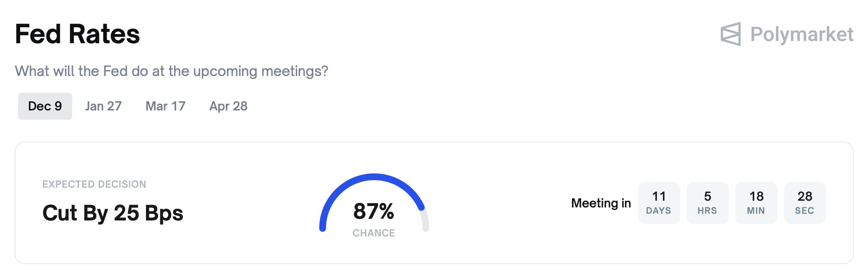868x270 pixels.
Task: Click the CHANCE label under gauge
Action: (x=373, y=233)
